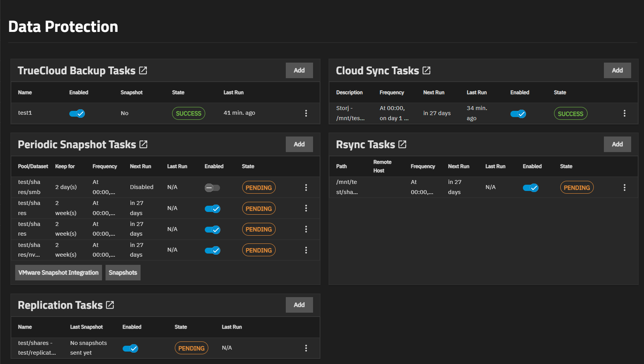The width and height of the screenshot is (644, 364).
Task: Open Replication Tasks external link icon
Action: (110, 305)
